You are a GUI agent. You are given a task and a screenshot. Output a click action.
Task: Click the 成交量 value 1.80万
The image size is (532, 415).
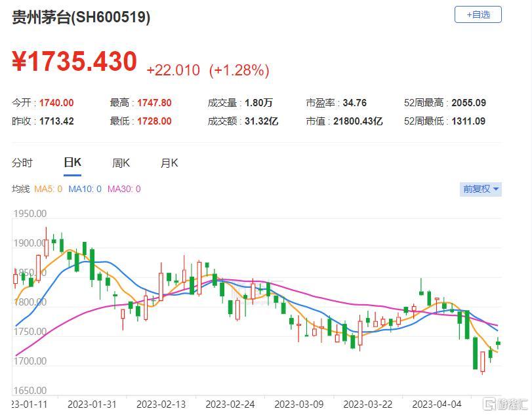[258, 103]
